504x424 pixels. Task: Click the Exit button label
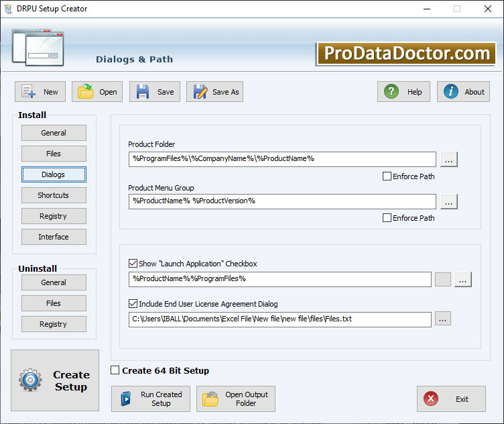[462, 399]
